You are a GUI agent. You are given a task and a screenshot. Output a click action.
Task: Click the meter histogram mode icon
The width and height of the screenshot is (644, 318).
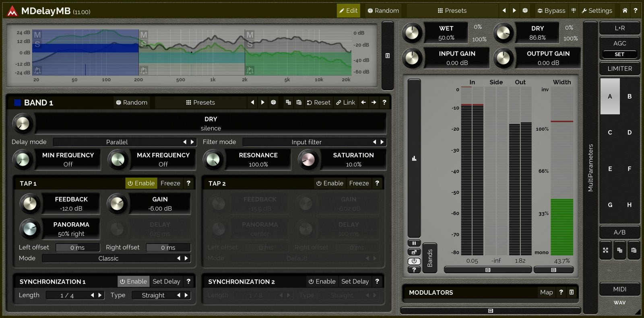414,158
